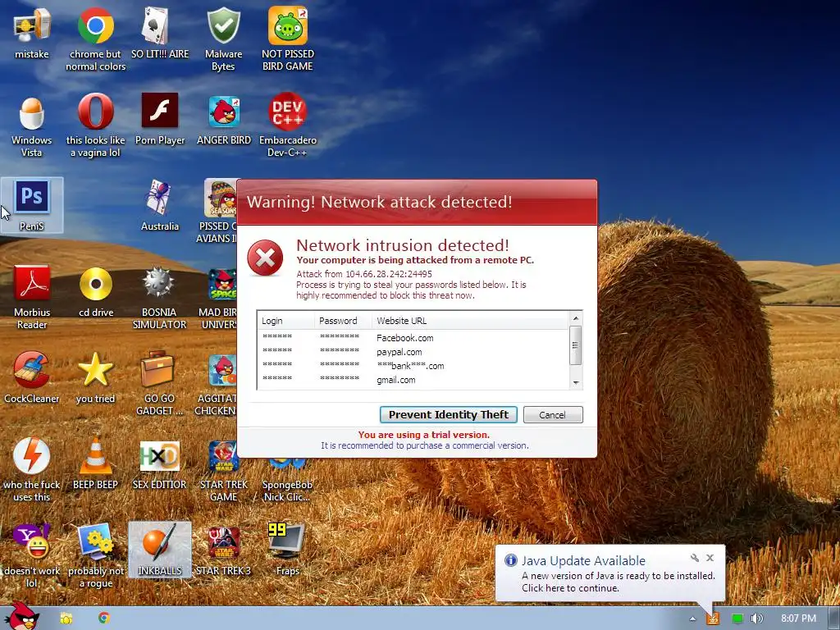Screen dimensions: 840x630
Task: Select the orange lightning bolt icon
Action: 32,455
